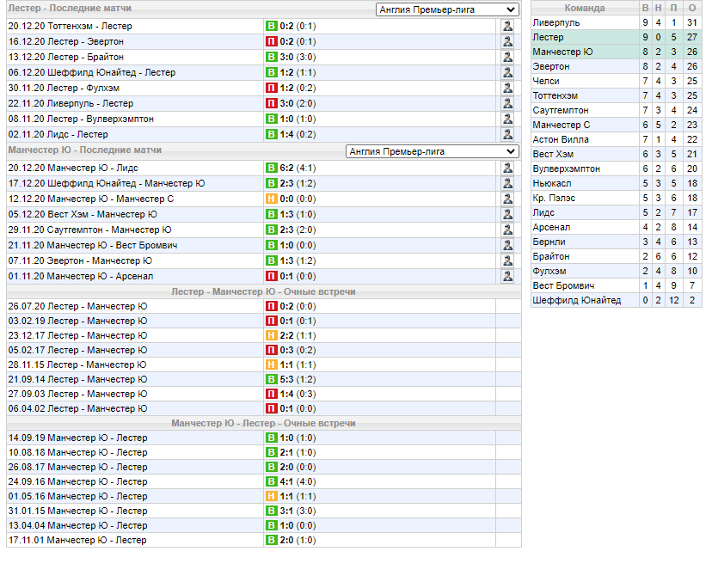Click score 4:1 (4:0) from 24.09.16
The width and height of the screenshot is (712, 588).
298,481
